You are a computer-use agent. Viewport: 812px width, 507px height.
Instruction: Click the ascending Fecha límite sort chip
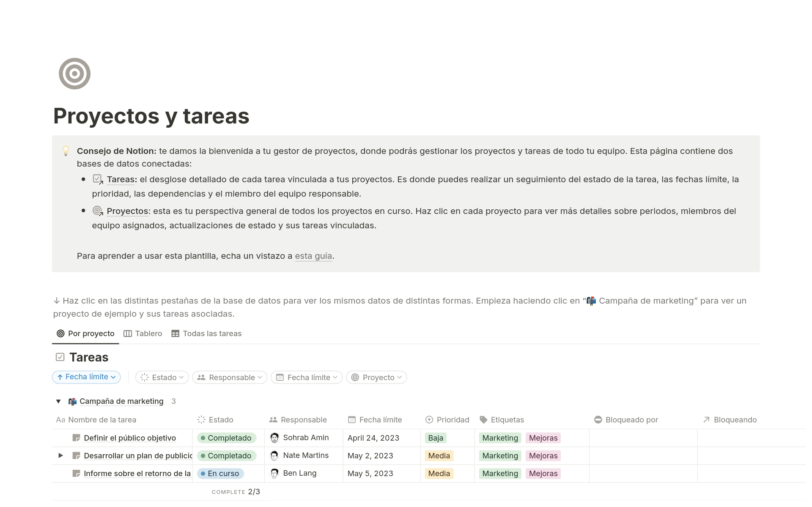point(86,377)
